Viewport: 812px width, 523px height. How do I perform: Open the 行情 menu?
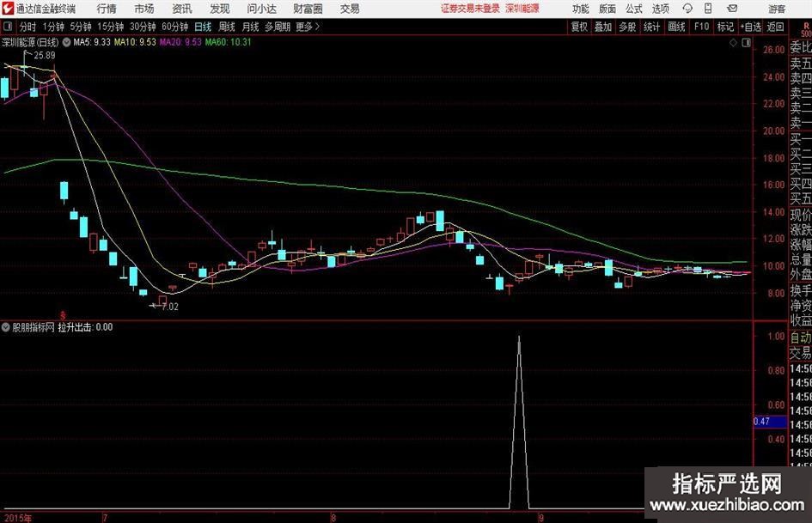107,9
